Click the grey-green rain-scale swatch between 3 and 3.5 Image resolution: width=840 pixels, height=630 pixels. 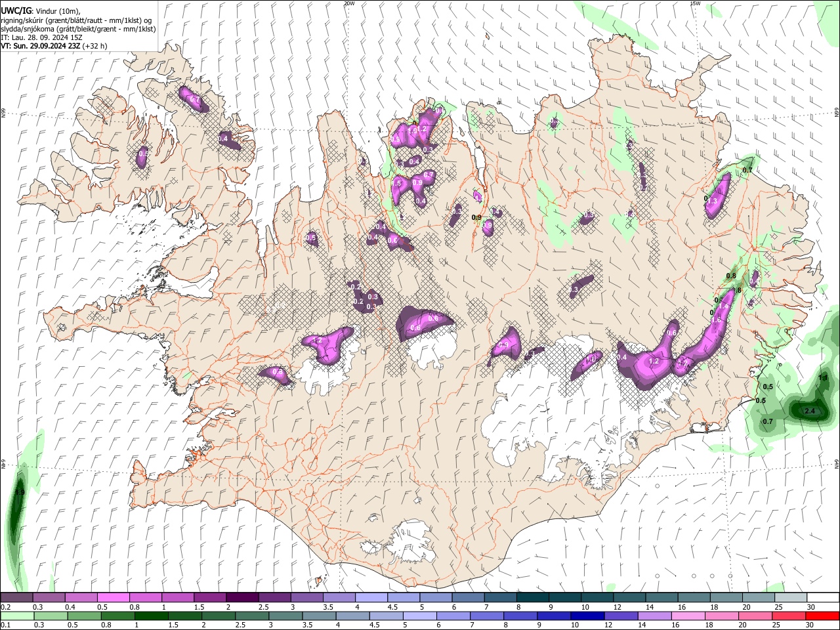(286, 616)
